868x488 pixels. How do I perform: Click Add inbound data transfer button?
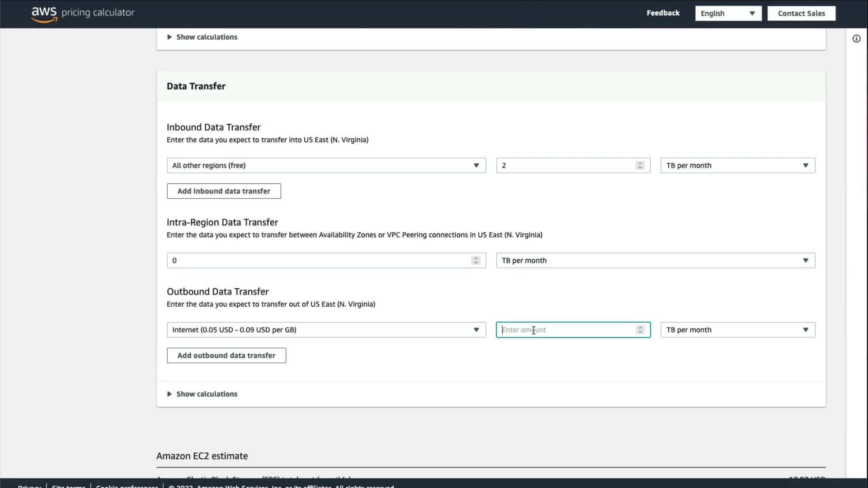click(224, 191)
